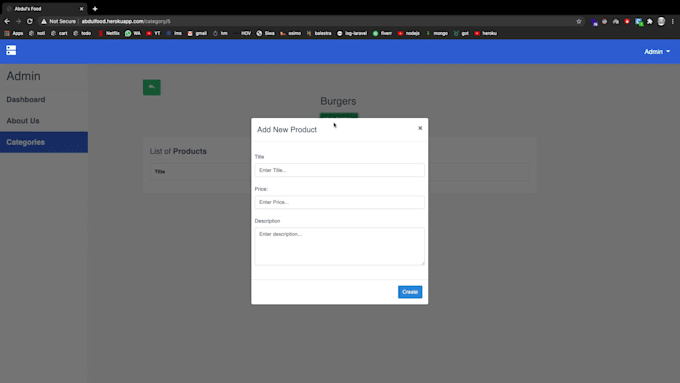This screenshot has width=680, height=383.
Task: Open the Netflix bookmark
Action: pos(109,33)
